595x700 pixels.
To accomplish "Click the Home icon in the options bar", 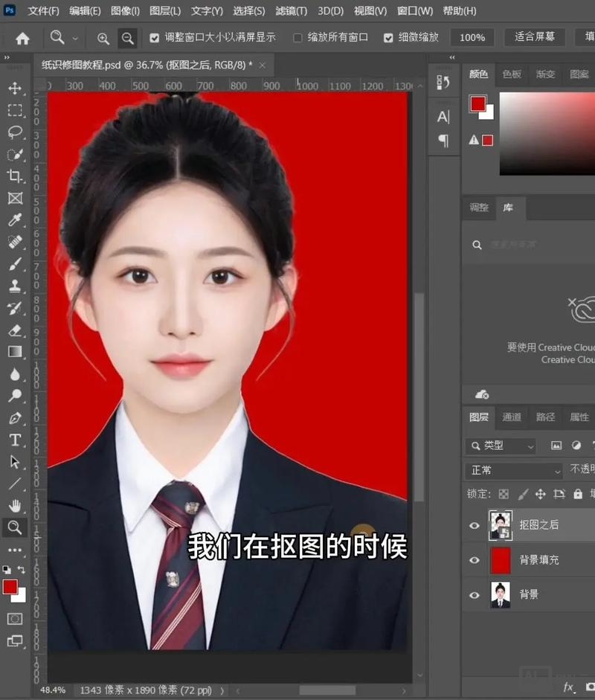I will pyautogui.click(x=21, y=37).
